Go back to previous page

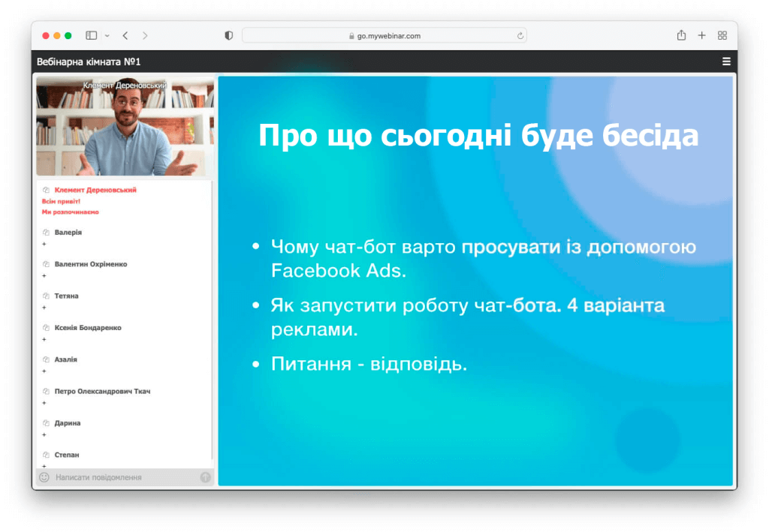125,35
